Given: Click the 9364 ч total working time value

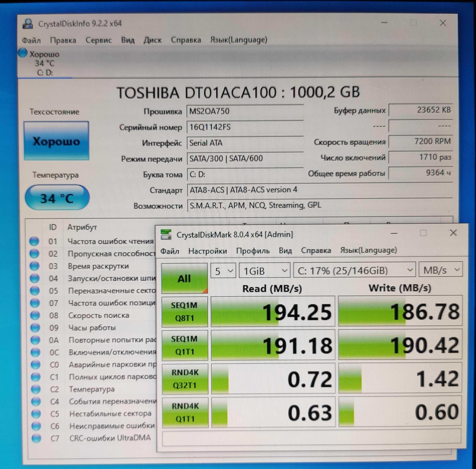Looking at the screenshot, I should click(420, 173).
